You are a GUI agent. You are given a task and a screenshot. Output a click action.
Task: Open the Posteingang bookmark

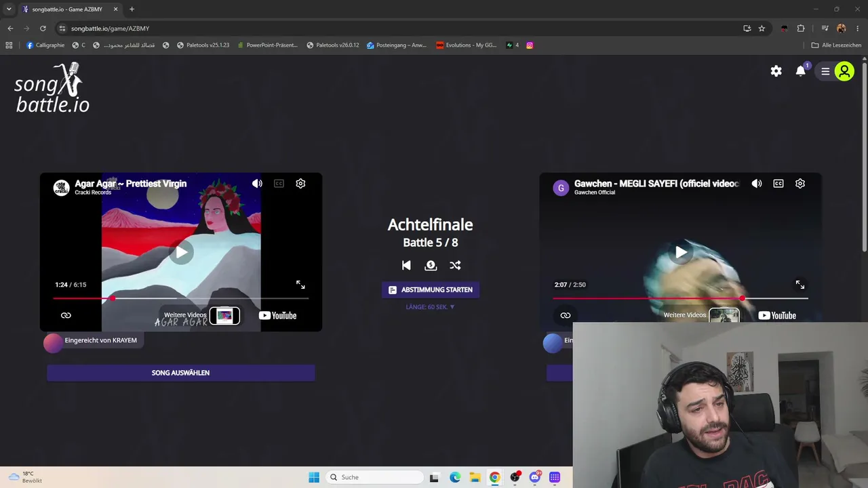click(396, 45)
